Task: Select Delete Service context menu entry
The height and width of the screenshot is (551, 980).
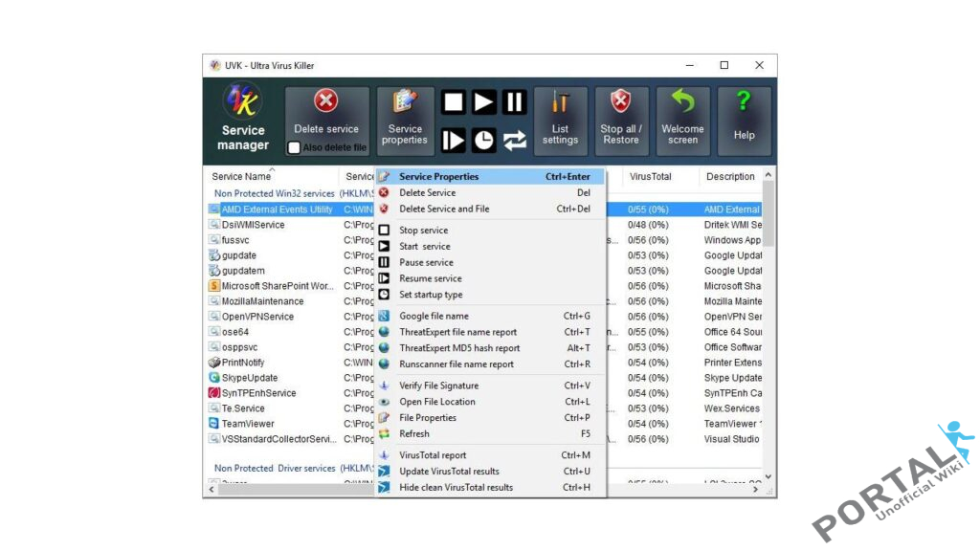Action: pyautogui.click(x=491, y=193)
